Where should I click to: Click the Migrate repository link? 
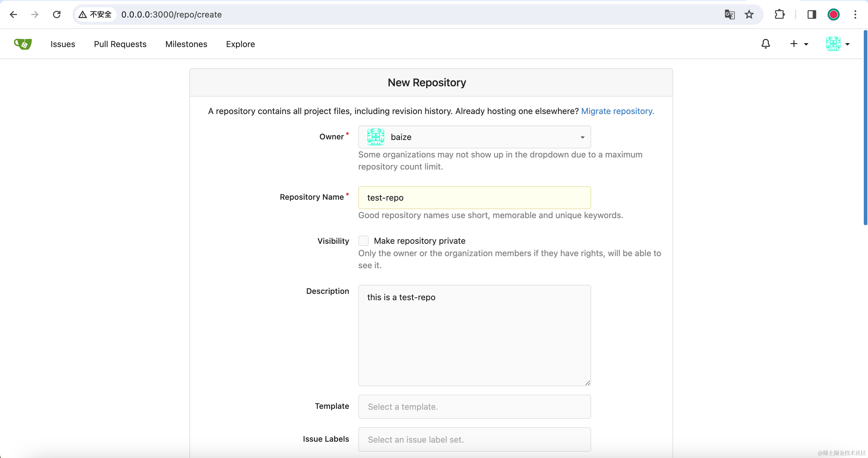tap(617, 111)
